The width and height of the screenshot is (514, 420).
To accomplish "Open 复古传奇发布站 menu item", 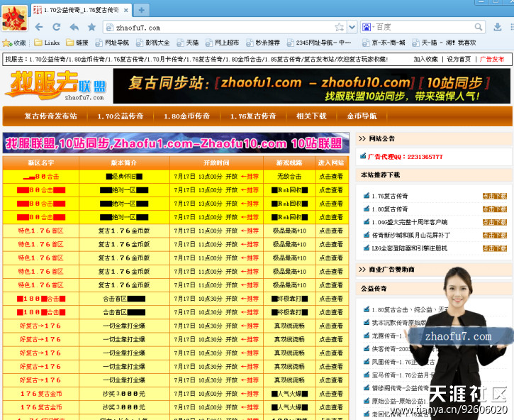I will 50,116.
